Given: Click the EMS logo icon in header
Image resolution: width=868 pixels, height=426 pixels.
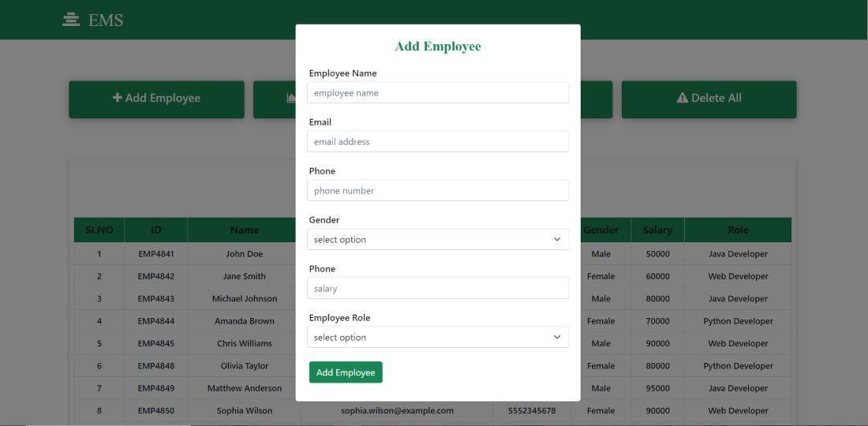Looking at the screenshot, I should (x=71, y=20).
